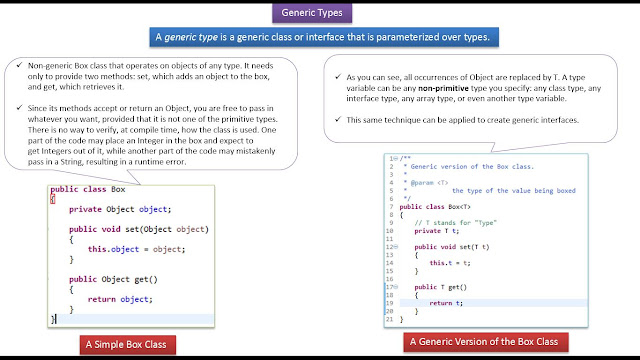Click line number 21 in the generic code gutter
The height and width of the screenshot is (360, 640).
(389, 319)
